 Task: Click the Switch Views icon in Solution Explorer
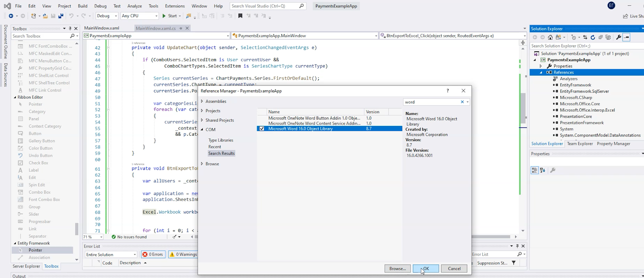559,37
